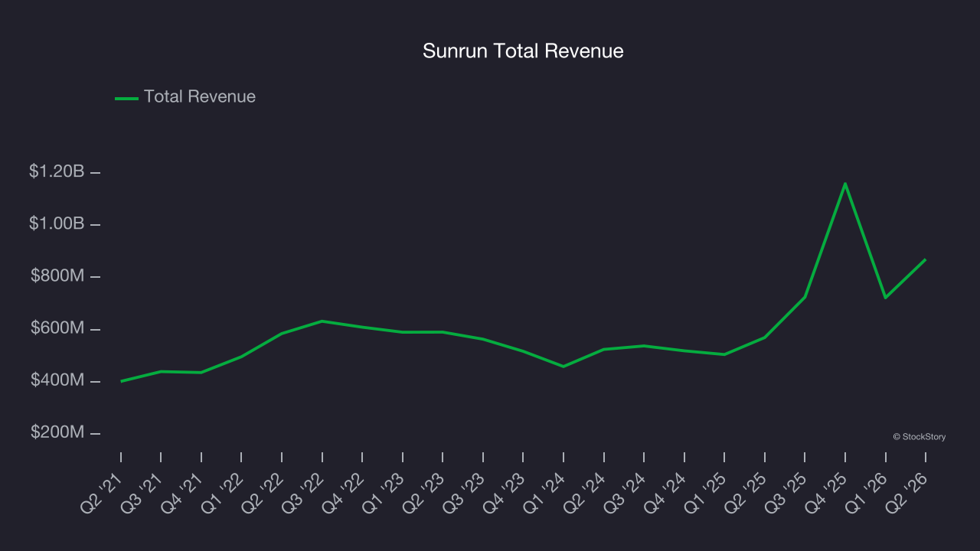Click the Q4 '22 x-axis label
The height and width of the screenshot is (551, 980).
(x=343, y=491)
